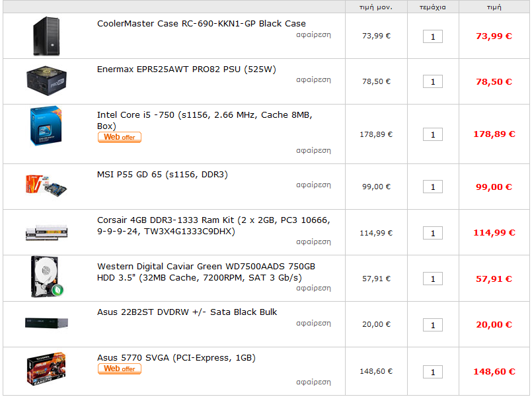Open the Western Digital hard drive image
The image size is (532, 397).
[47, 277]
